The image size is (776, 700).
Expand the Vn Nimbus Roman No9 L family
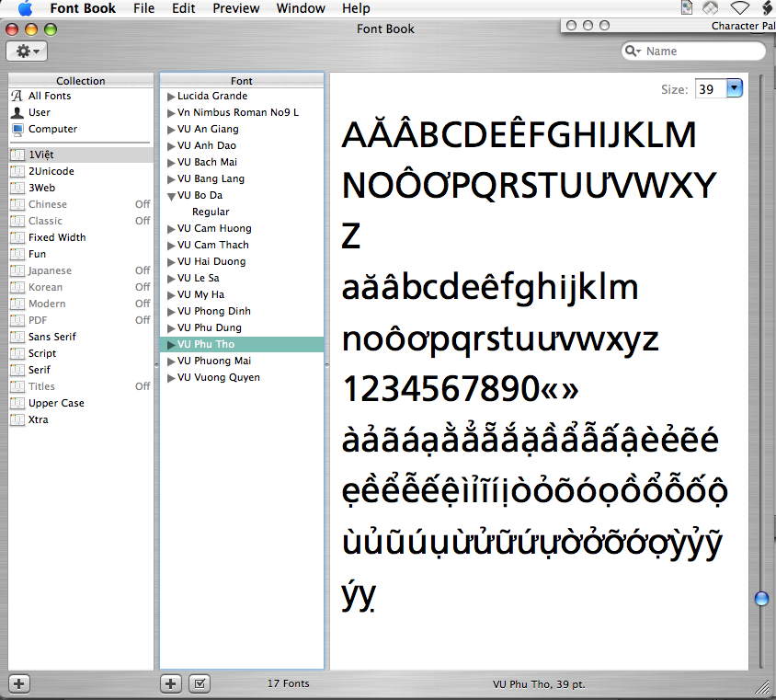pyautogui.click(x=171, y=113)
